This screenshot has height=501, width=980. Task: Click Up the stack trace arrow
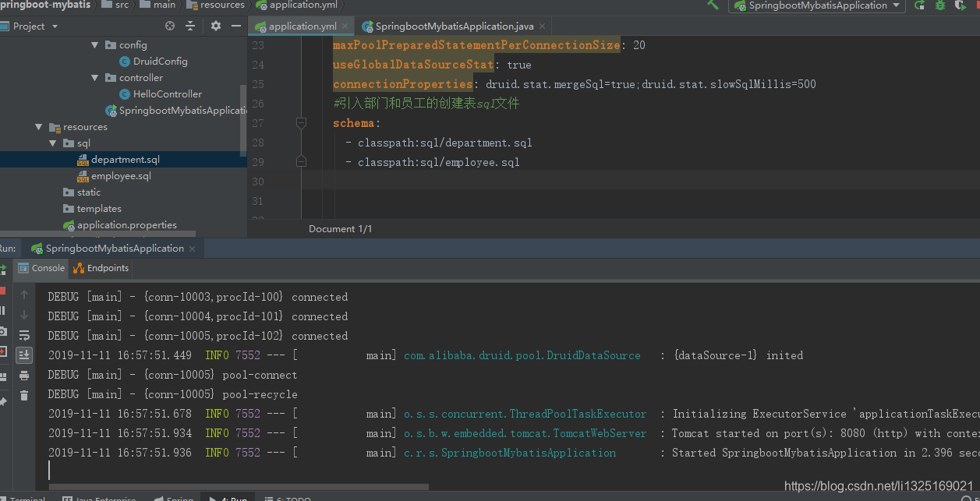tap(24, 295)
